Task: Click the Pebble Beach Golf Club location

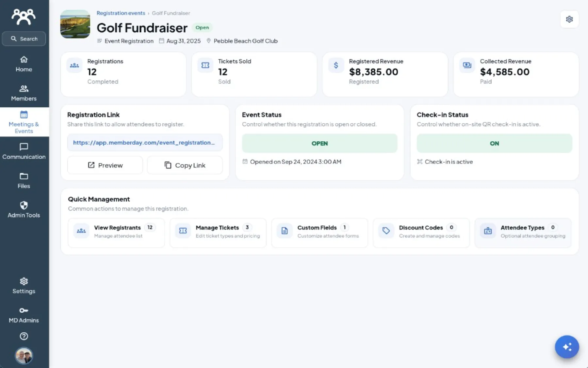Action: 246,41
